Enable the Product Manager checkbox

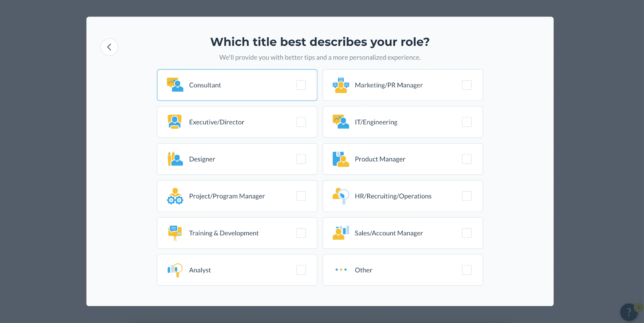pyautogui.click(x=467, y=159)
